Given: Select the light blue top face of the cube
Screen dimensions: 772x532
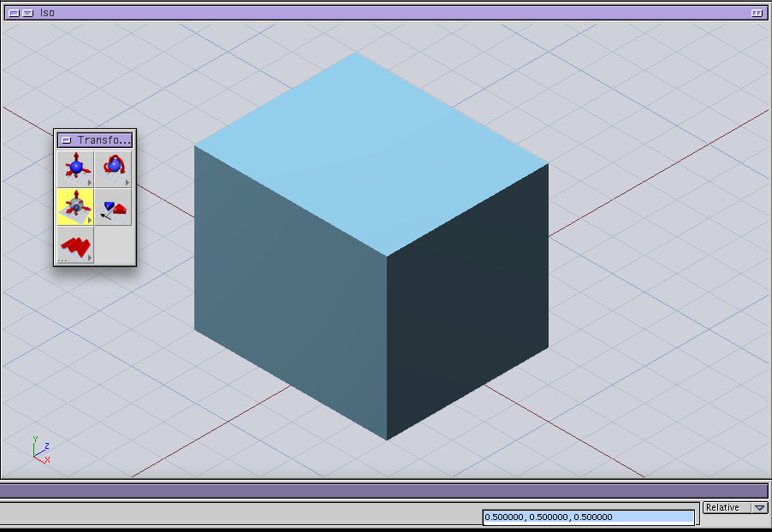Looking at the screenshot, I should pos(371,154).
